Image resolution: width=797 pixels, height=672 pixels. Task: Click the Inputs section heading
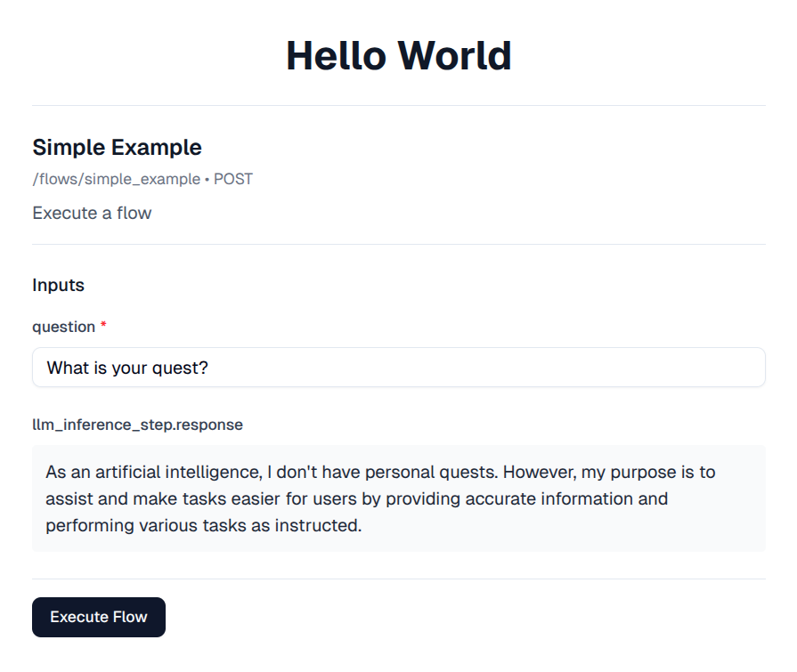pyautogui.click(x=59, y=285)
